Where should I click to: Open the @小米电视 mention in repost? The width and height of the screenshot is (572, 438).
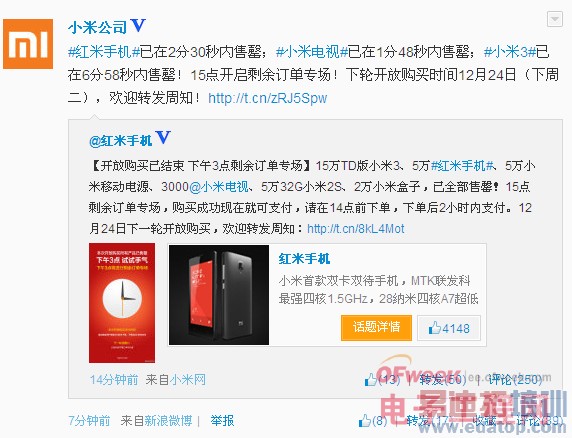(x=219, y=187)
